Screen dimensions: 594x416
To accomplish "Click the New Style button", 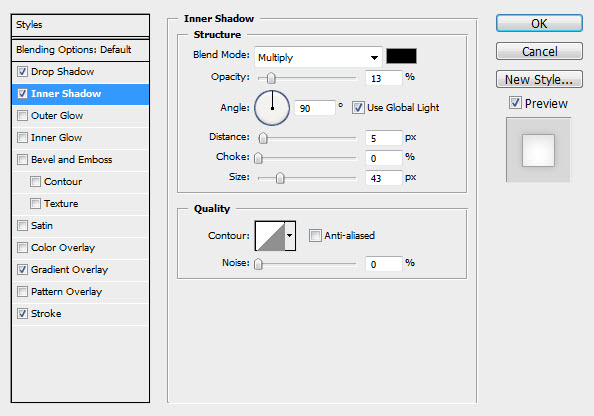I will [539, 79].
